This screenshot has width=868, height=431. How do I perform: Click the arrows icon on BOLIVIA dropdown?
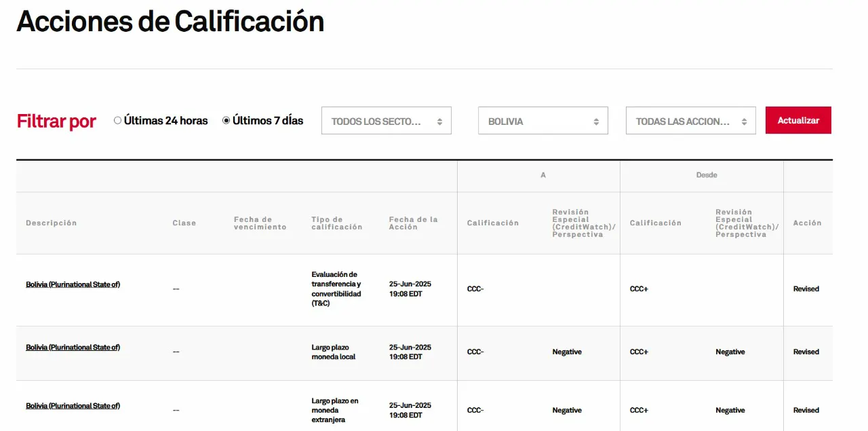tap(596, 121)
